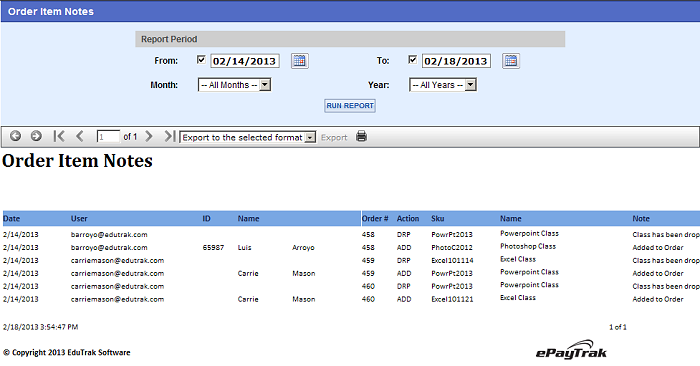The height and width of the screenshot is (366, 700).
Task: Focus the To date field 02/18/2013
Action: click(456, 61)
